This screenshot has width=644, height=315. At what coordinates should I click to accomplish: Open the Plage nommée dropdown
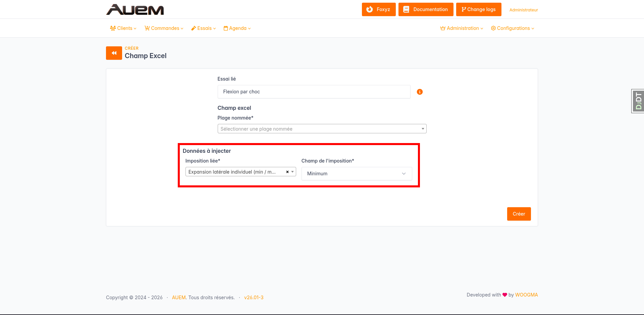point(322,129)
